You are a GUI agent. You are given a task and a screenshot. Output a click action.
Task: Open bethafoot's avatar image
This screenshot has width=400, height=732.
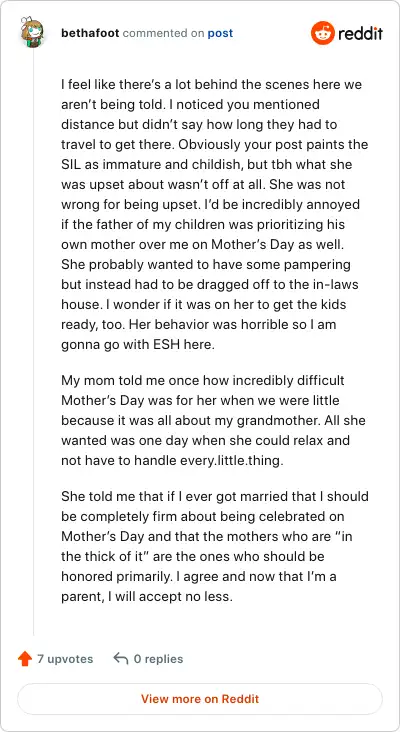tap(33, 32)
